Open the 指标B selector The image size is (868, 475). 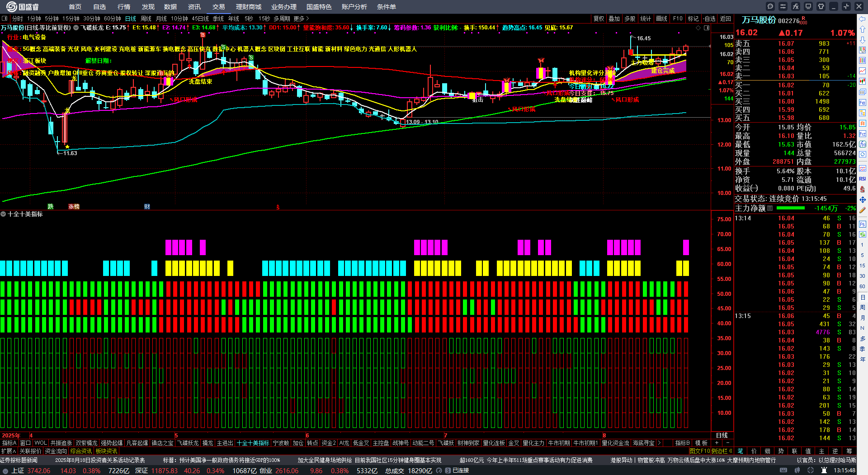pyautogui.click(x=683, y=443)
